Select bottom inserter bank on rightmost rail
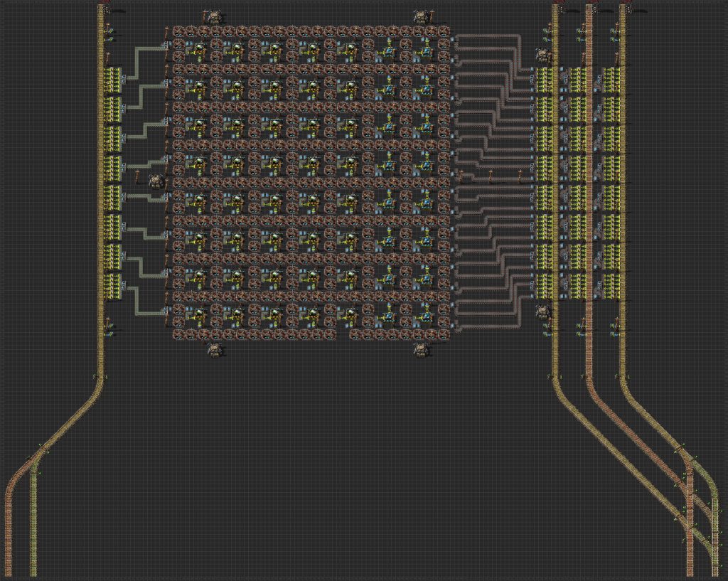The width and height of the screenshot is (728, 581). 612,286
